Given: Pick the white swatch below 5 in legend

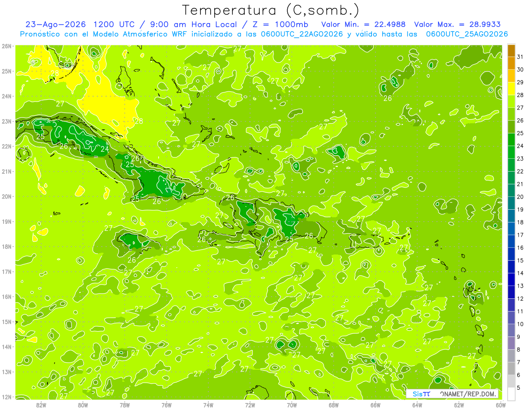Looking at the screenshot, I should coord(511,394).
